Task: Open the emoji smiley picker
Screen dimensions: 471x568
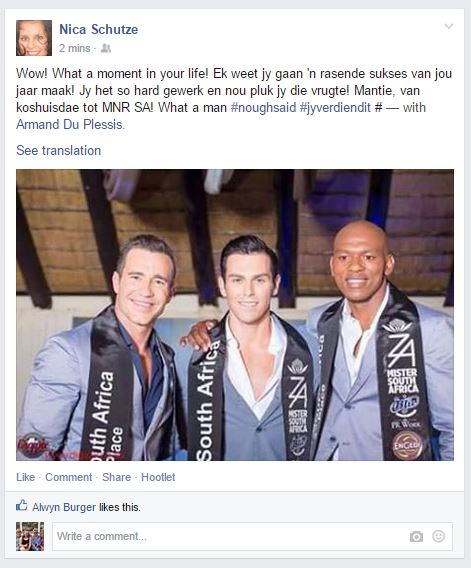Action: pos(438,536)
